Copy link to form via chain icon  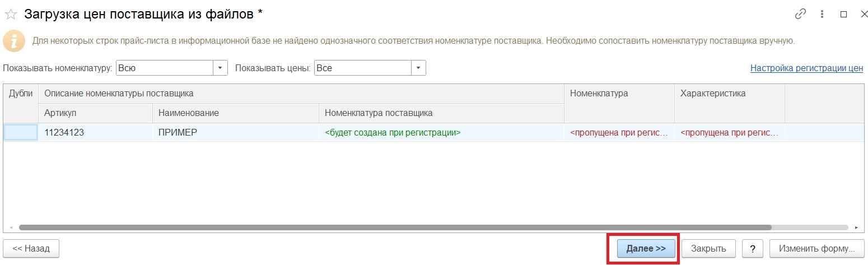click(x=800, y=15)
